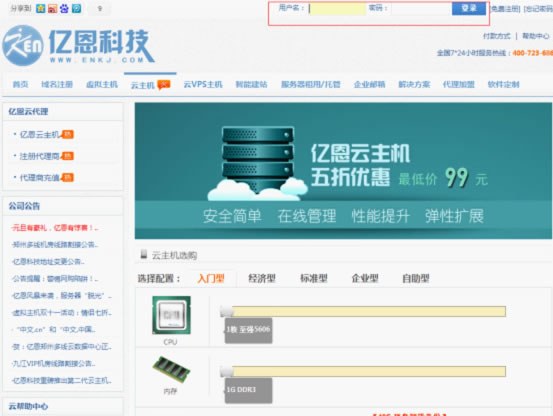Click the red Weibo share icon
Screen dimensions: 553x416
(x=53, y=8)
